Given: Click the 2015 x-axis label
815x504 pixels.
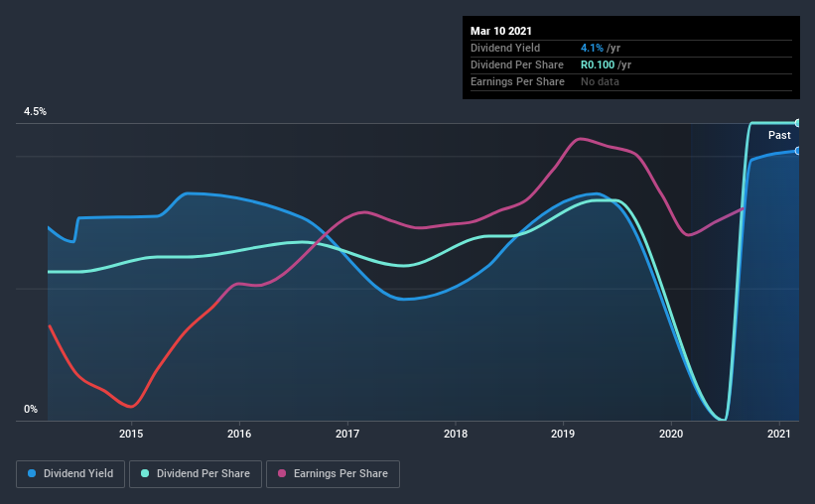Looking at the screenshot, I should click(131, 434).
